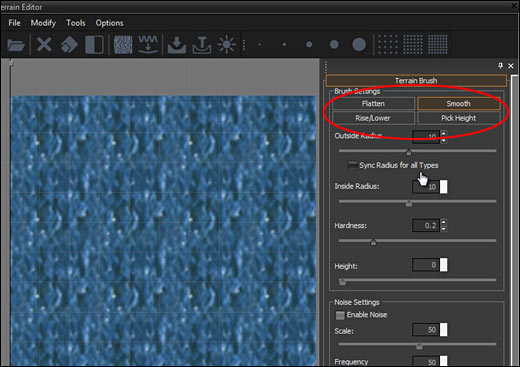The image size is (520, 367).
Task: Choose the largest brush size circle
Action: [x=359, y=44]
